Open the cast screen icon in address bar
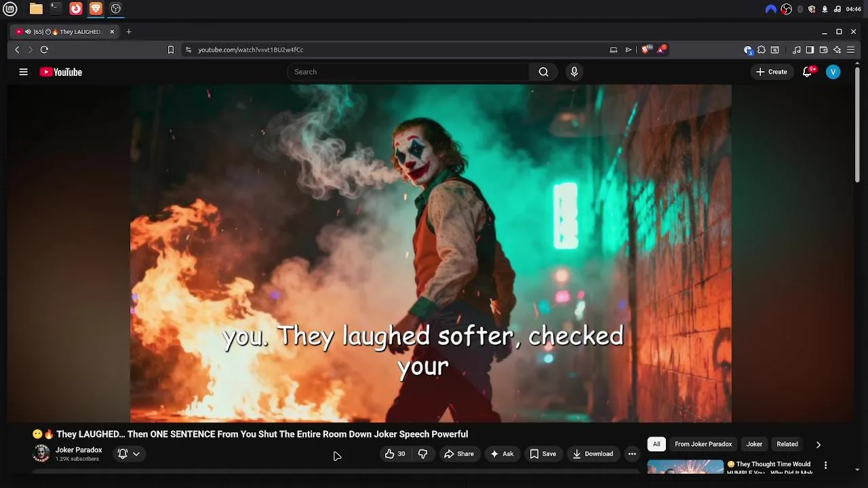 coord(614,49)
